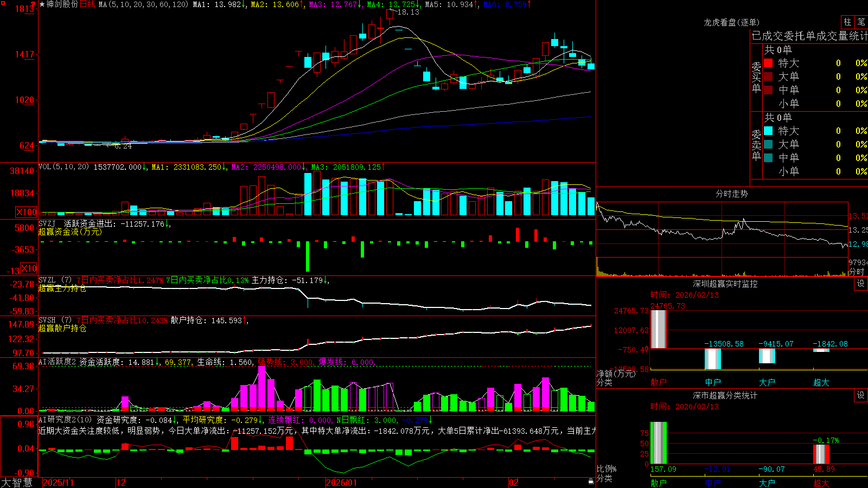Screen dimensions: 868x488
Task: Select the 龙虎看盘(逐单) panel title
Action: (x=731, y=22)
